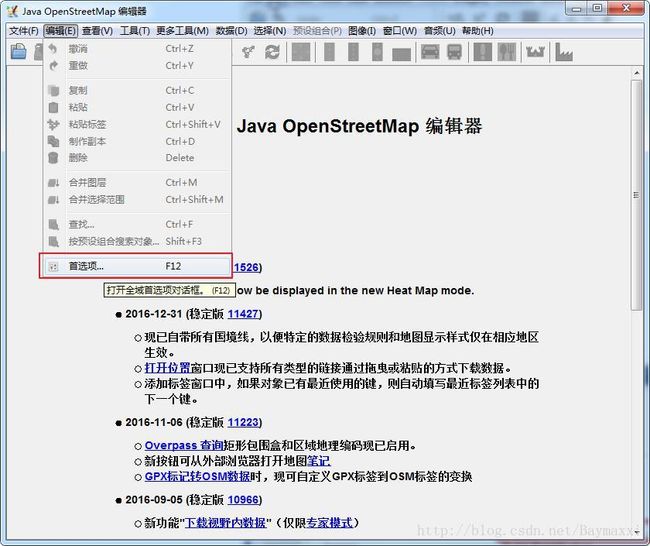Click the large gray square preset icon after refresh

coord(301,52)
